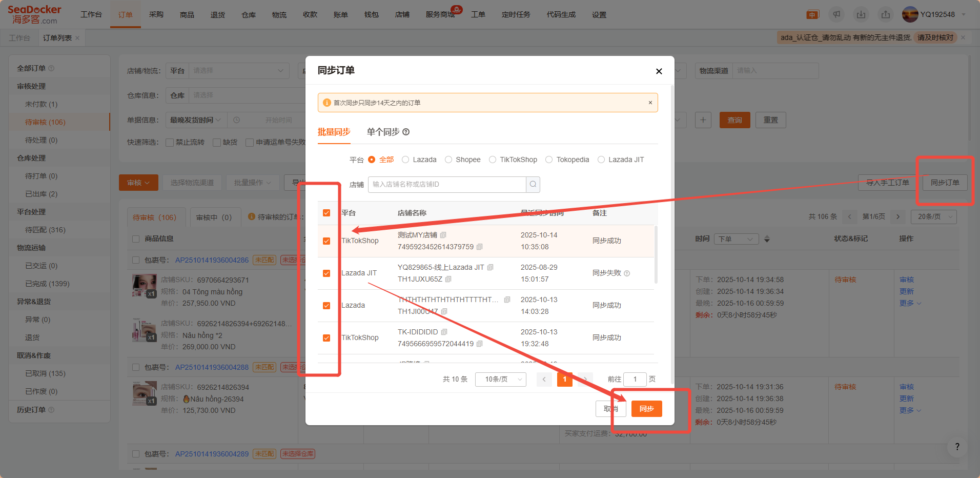The width and height of the screenshot is (980, 478).
Task: Uncheck the select-all checkbox in table header
Action: coord(326,213)
